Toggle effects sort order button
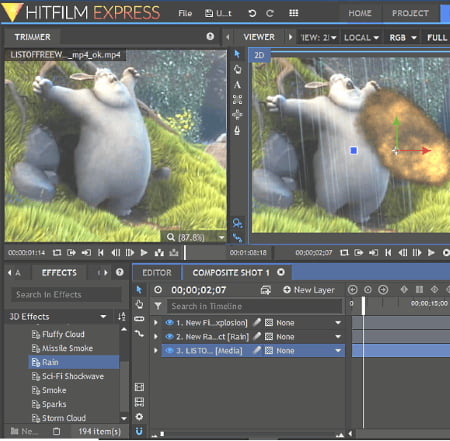The image size is (450, 441). coord(122,316)
